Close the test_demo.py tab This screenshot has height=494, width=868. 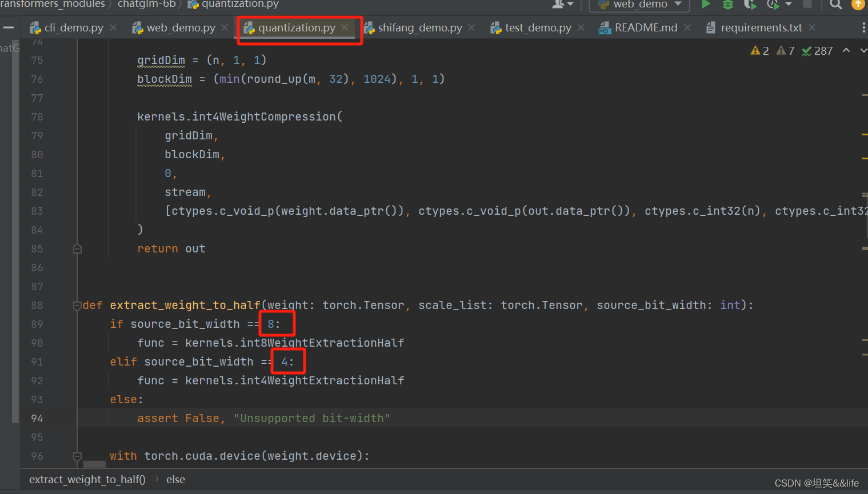click(x=581, y=27)
